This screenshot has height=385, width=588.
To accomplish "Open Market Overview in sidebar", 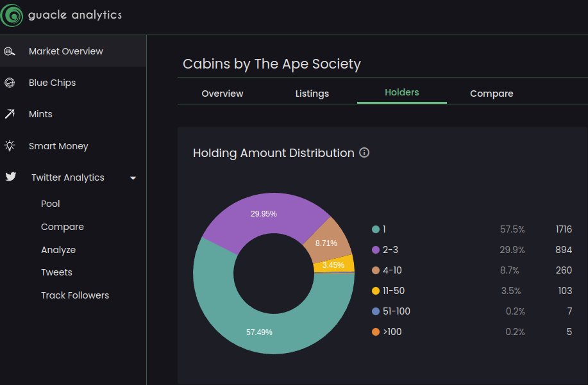I will [x=73, y=51].
